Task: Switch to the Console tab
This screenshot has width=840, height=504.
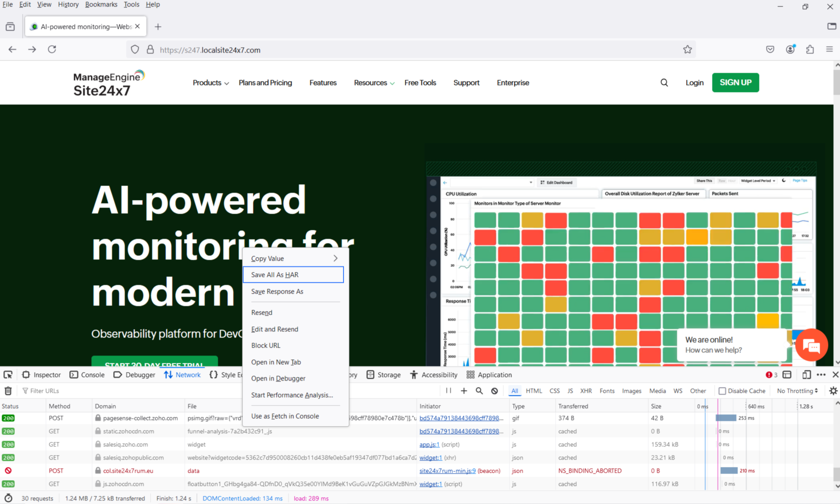Action: [87, 375]
